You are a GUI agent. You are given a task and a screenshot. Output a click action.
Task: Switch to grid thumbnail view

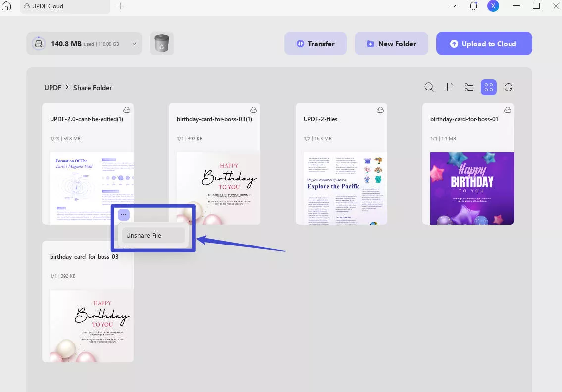pyautogui.click(x=489, y=87)
